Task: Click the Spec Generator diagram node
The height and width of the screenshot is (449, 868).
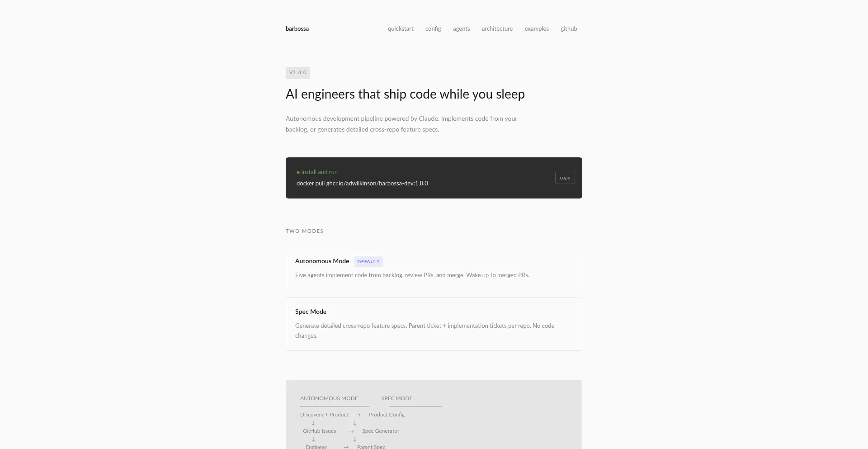Action: [x=381, y=431]
